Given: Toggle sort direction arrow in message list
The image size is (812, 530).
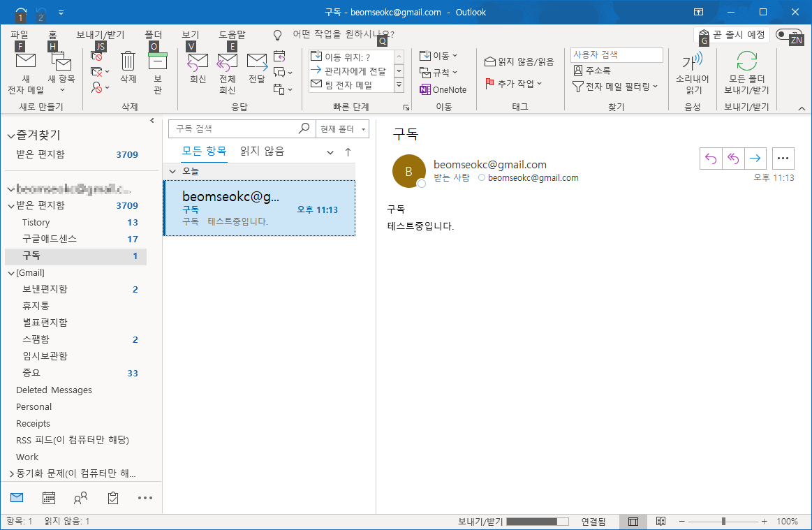Looking at the screenshot, I should pyautogui.click(x=348, y=152).
